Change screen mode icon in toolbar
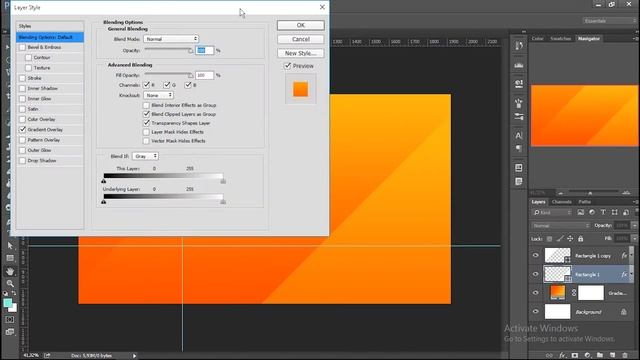640x360 pixels. click(10, 332)
